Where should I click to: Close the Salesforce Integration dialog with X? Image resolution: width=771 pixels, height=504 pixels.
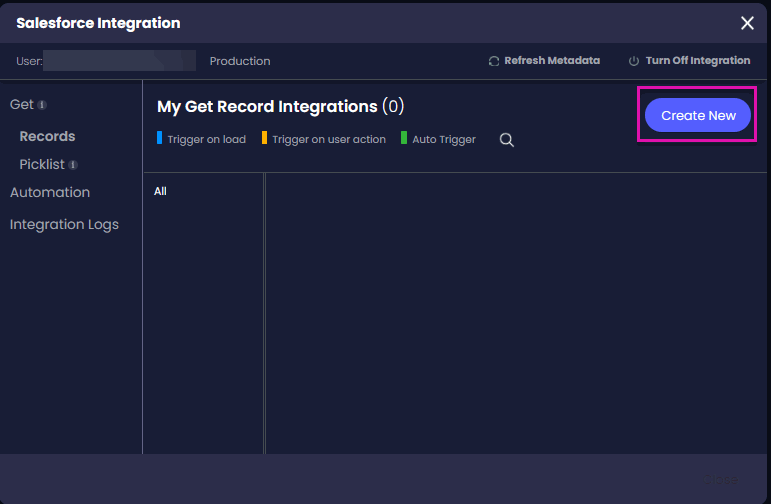[747, 23]
